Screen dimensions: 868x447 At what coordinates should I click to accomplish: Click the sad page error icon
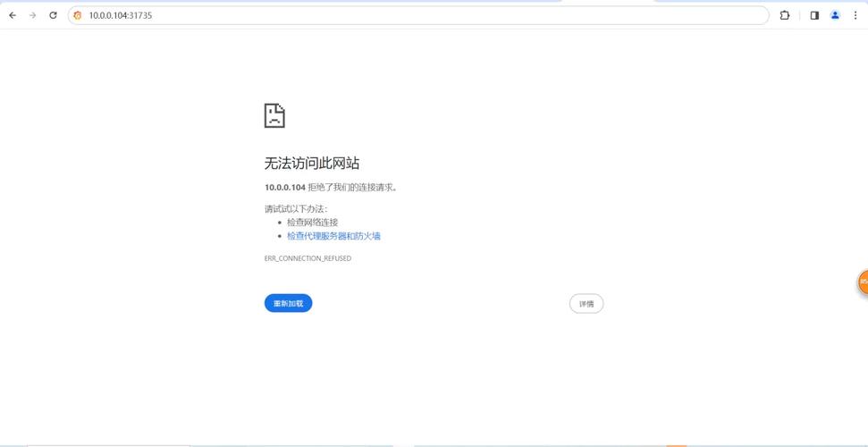click(274, 115)
